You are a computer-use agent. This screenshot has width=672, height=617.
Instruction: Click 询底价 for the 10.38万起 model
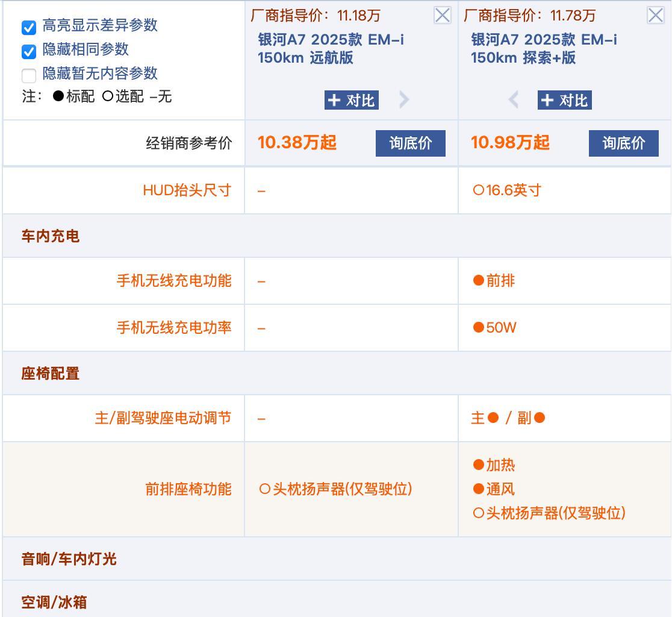pos(411,143)
